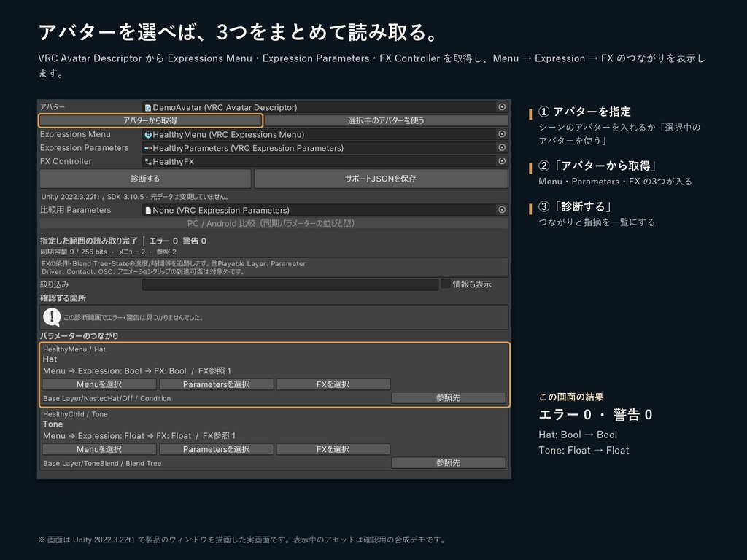Click the None asset file icon
747x560 pixels.
[x=148, y=211]
